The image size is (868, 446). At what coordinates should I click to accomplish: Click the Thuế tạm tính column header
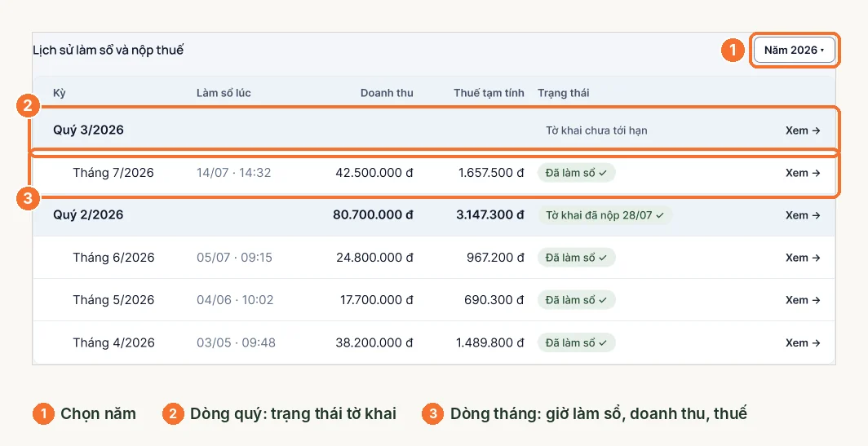coord(489,93)
